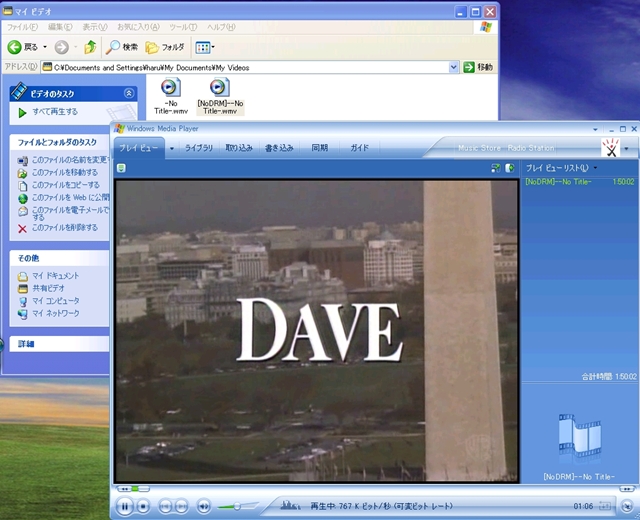Open the 取り込み tab
The image size is (640, 520).
pos(239,148)
